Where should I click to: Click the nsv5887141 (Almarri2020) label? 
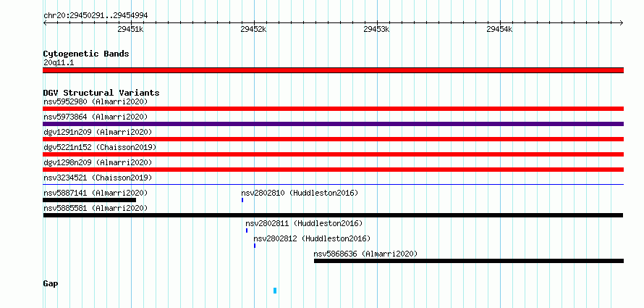coord(96,193)
